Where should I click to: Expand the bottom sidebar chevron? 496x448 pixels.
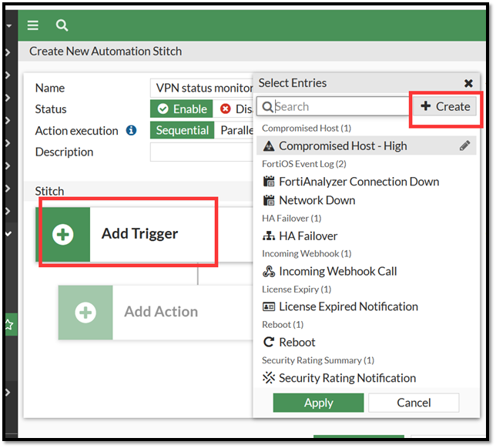tap(8, 393)
